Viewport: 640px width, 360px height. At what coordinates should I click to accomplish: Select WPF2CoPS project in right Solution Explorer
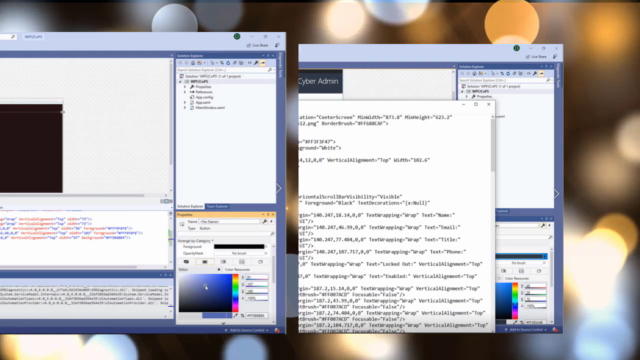(480, 91)
